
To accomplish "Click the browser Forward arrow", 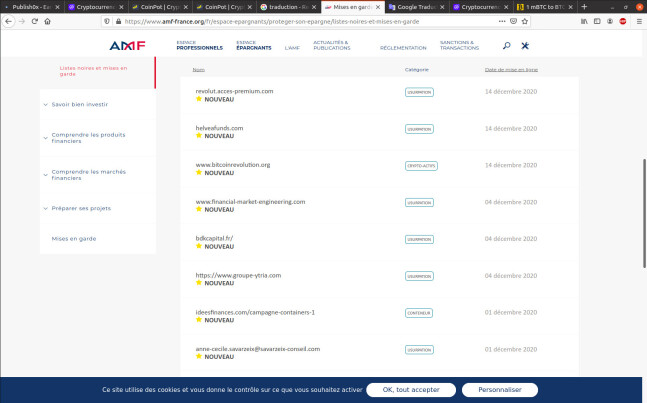I will [x=21, y=21].
